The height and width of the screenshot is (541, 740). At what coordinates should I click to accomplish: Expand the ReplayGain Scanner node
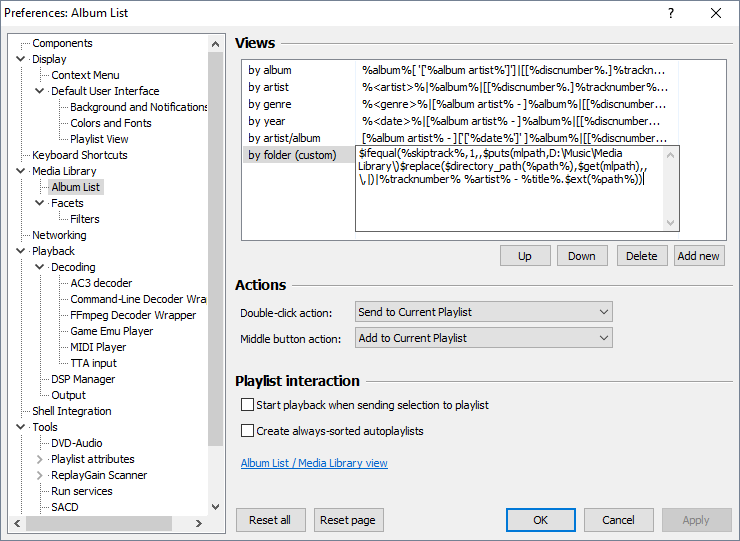coord(40,475)
